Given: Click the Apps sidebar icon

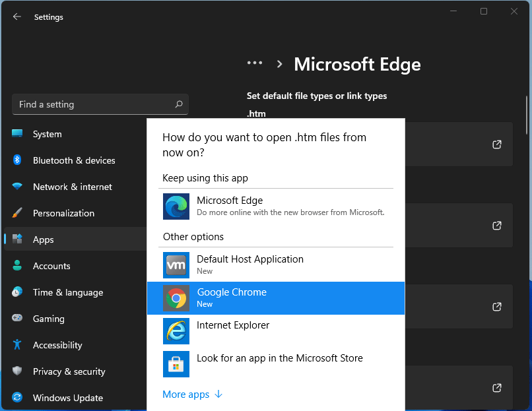Looking at the screenshot, I should coord(17,239).
